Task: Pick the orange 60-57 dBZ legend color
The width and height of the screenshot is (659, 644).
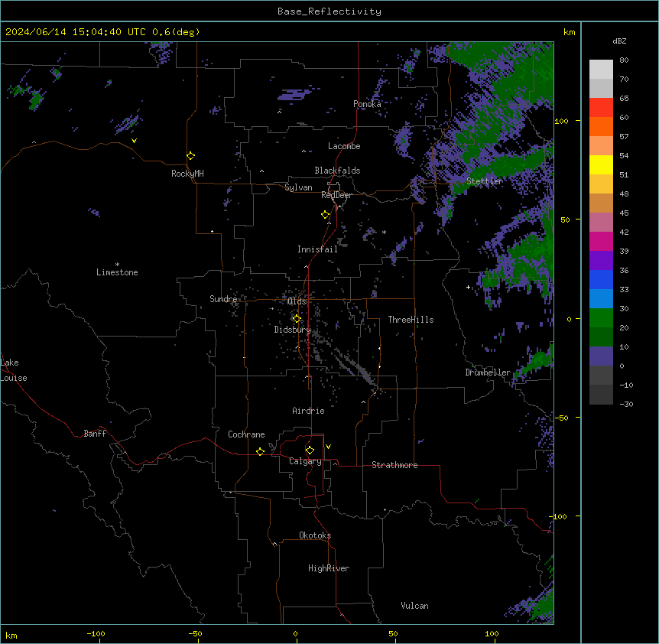Action: coord(601,126)
